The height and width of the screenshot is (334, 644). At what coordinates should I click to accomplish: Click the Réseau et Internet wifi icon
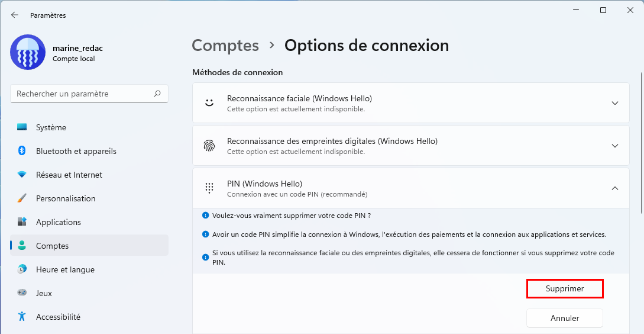(22, 175)
